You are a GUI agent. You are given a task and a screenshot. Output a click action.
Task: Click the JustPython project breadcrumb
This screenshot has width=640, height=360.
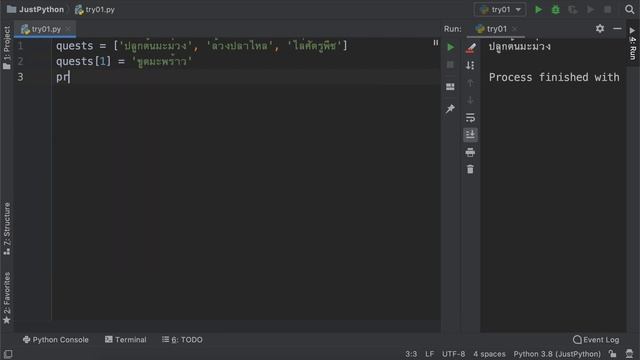coord(36,9)
